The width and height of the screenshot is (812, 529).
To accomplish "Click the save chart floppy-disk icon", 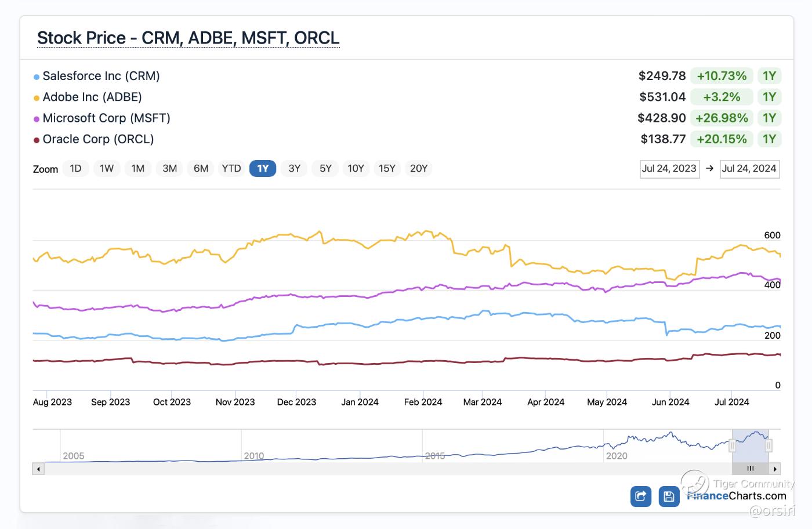I will point(669,496).
